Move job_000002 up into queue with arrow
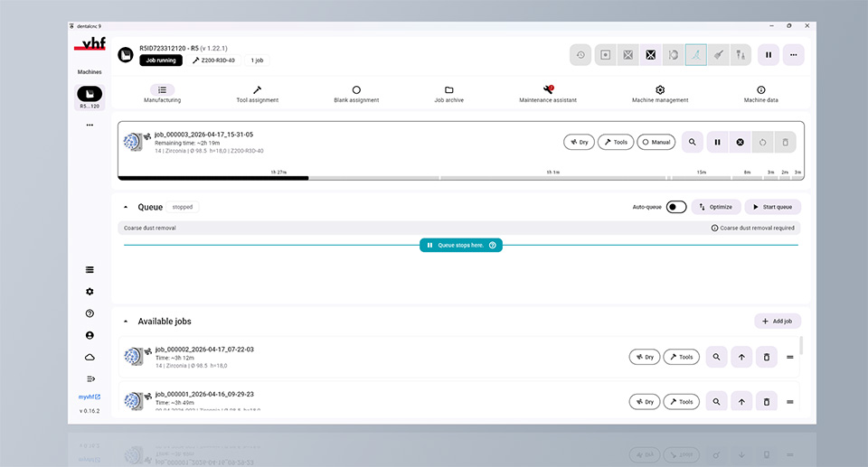The image size is (868, 467). click(x=741, y=357)
